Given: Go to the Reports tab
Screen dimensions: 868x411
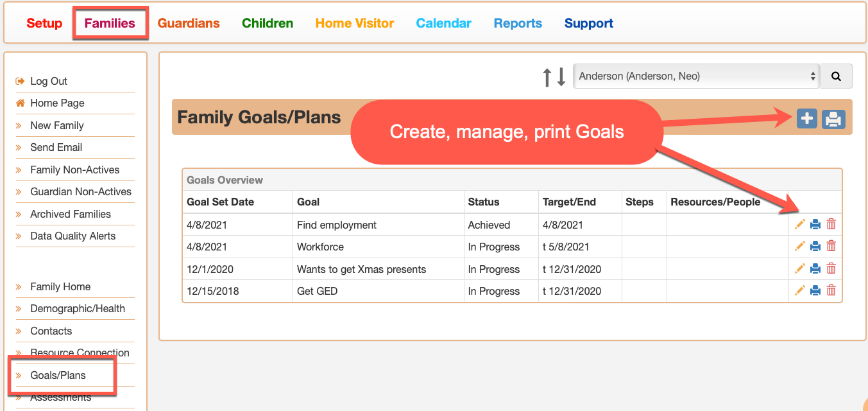Looking at the screenshot, I should click(518, 23).
